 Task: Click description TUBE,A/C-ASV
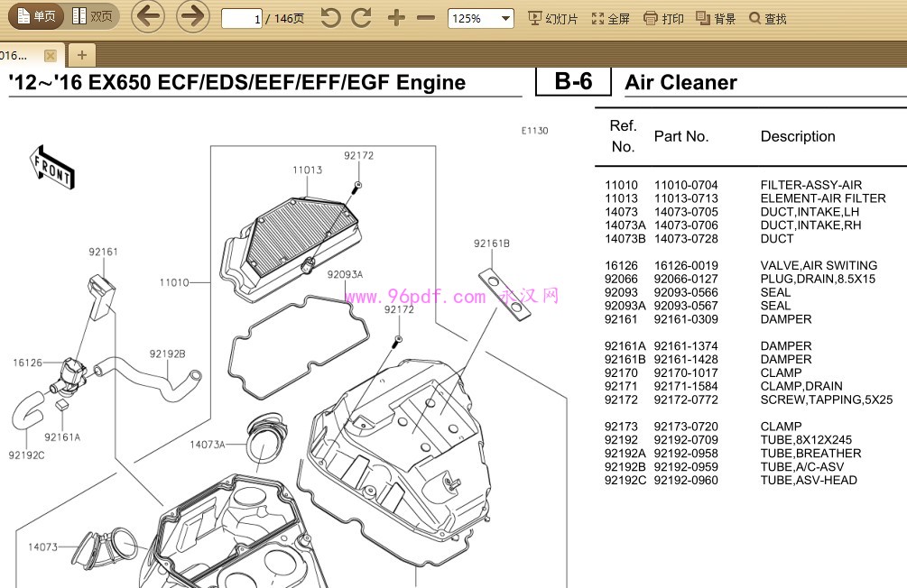pos(801,466)
